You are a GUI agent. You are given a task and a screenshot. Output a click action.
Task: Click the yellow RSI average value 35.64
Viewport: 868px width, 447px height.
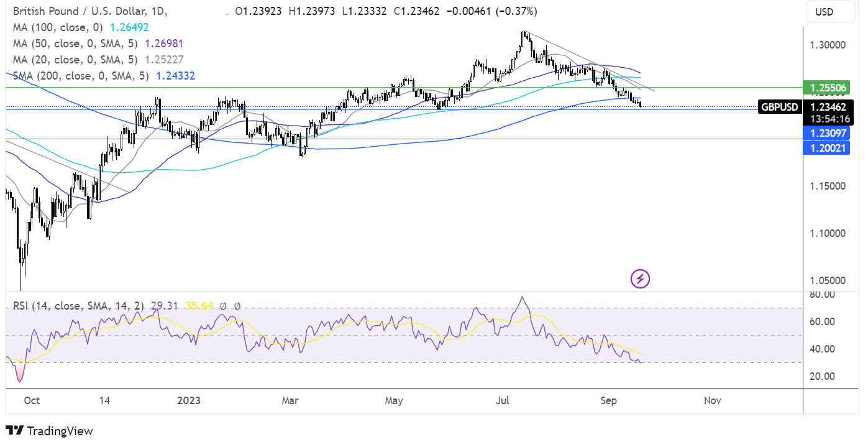point(199,305)
